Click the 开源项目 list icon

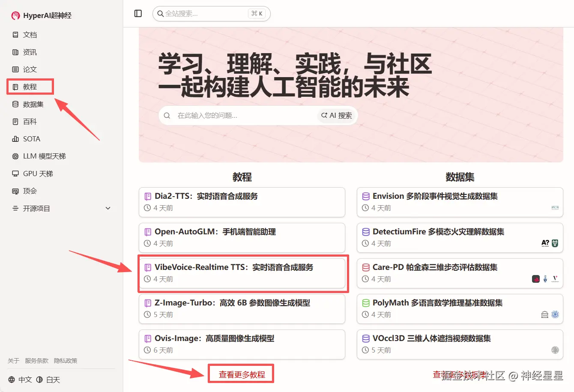pos(15,208)
